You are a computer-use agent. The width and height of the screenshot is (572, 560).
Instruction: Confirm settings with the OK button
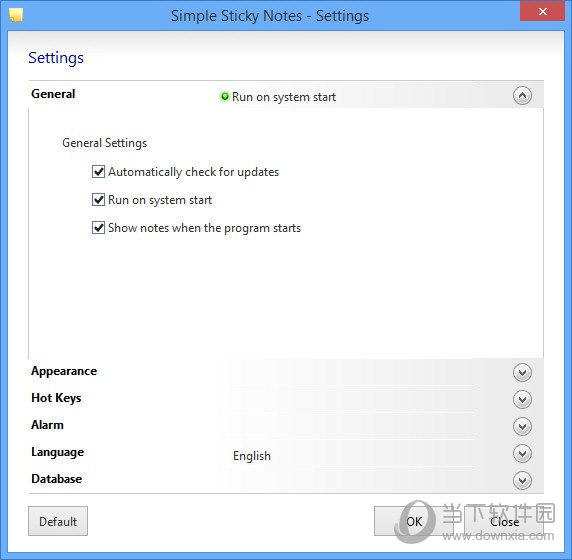click(414, 521)
